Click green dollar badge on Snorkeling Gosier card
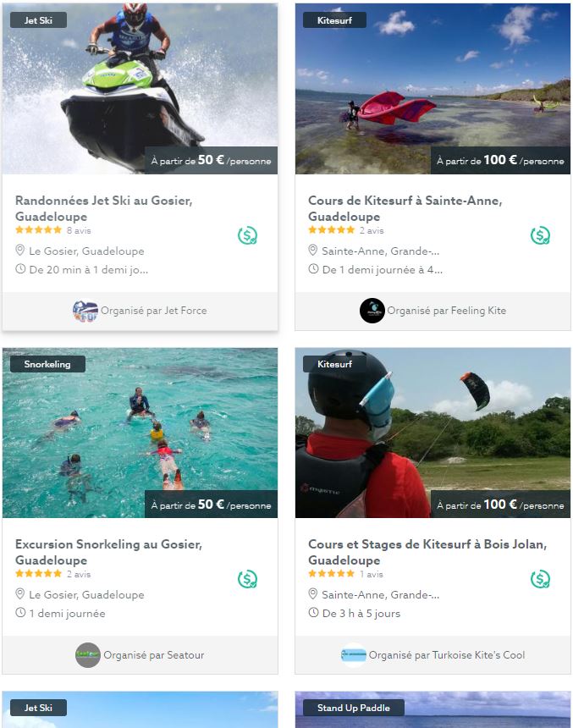Image resolution: width=573 pixels, height=728 pixels. (247, 579)
